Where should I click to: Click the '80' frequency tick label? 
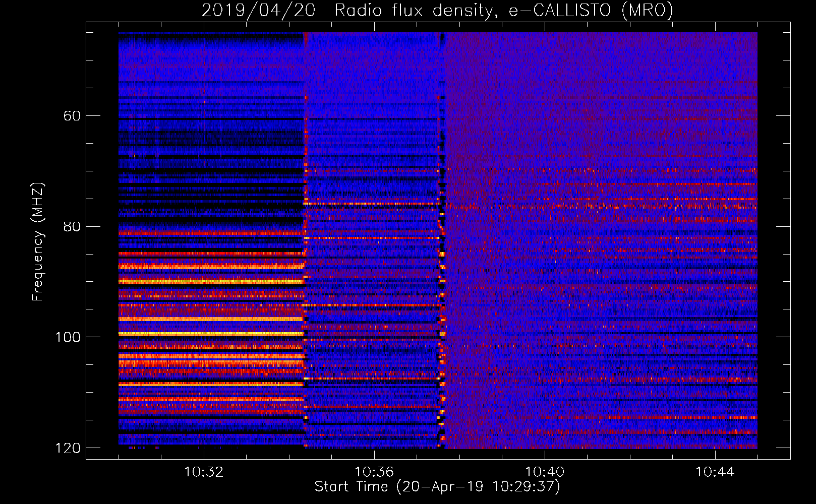[72, 226]
